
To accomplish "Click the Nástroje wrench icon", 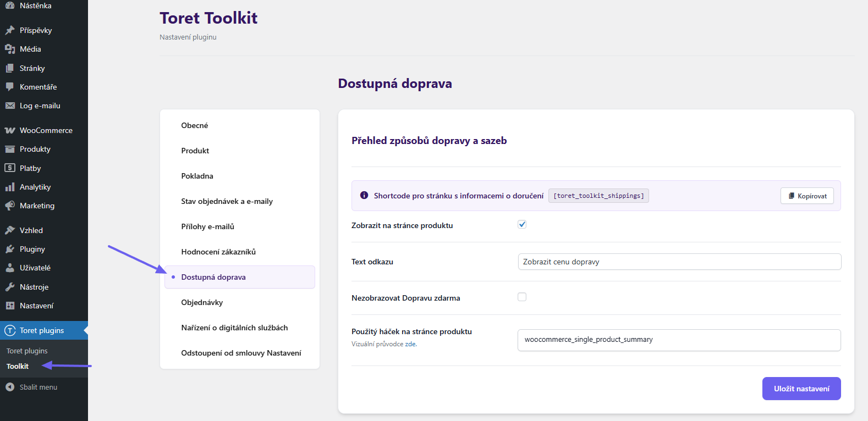I will pos(10,287).
